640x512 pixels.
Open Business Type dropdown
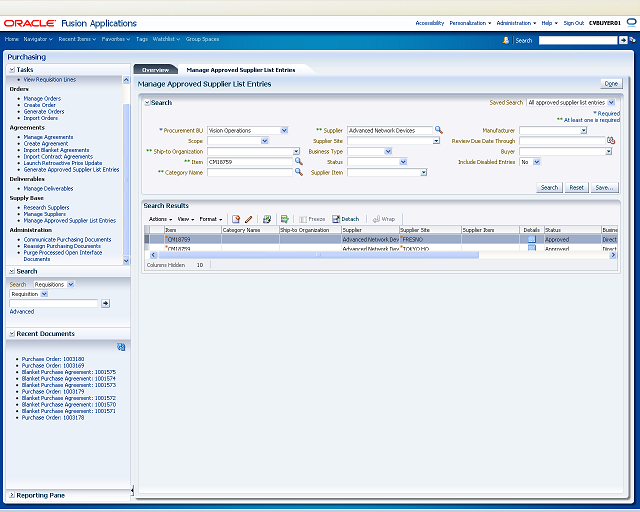(388, 151)
